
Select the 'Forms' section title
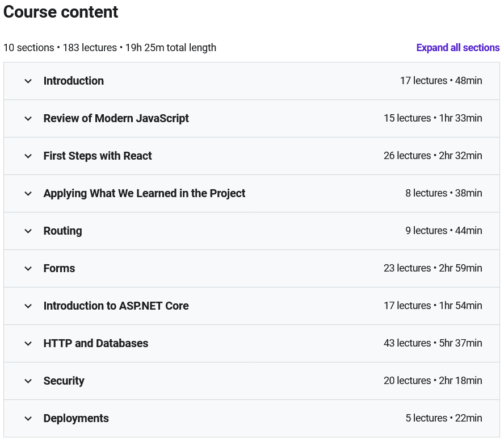(x=59, y=268)
